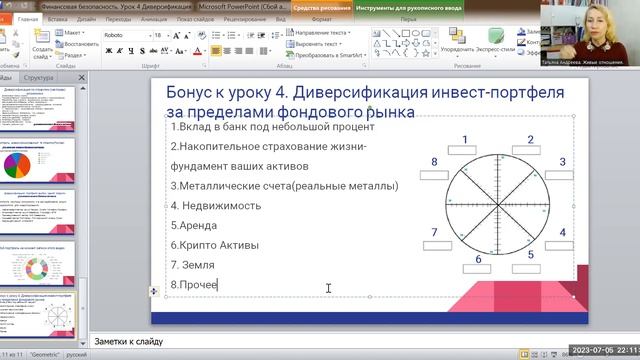Toggle text shadow (S)
Viewport: 640px width, 360px height.
(142, 51)
